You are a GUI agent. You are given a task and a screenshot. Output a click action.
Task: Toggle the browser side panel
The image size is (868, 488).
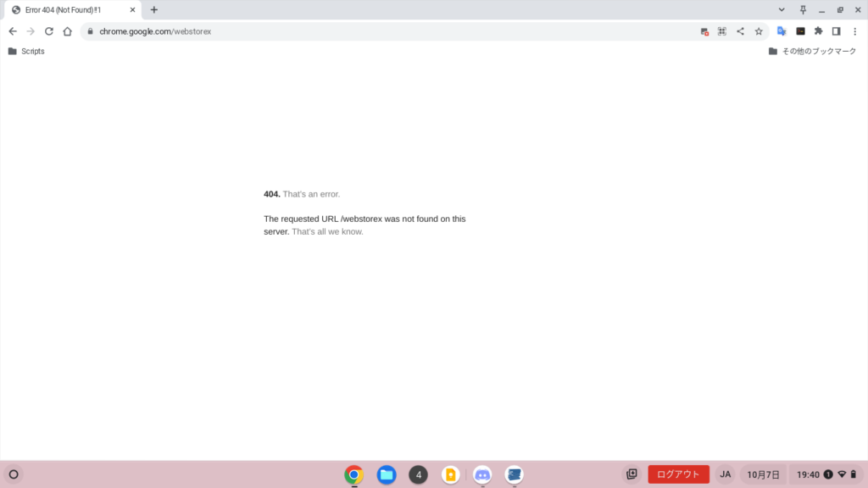836,31
